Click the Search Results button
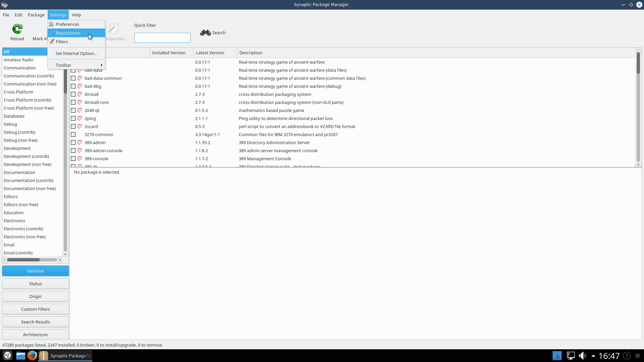Image resolution: width=644 pixels, height=362 pixels. click(36, 322)
